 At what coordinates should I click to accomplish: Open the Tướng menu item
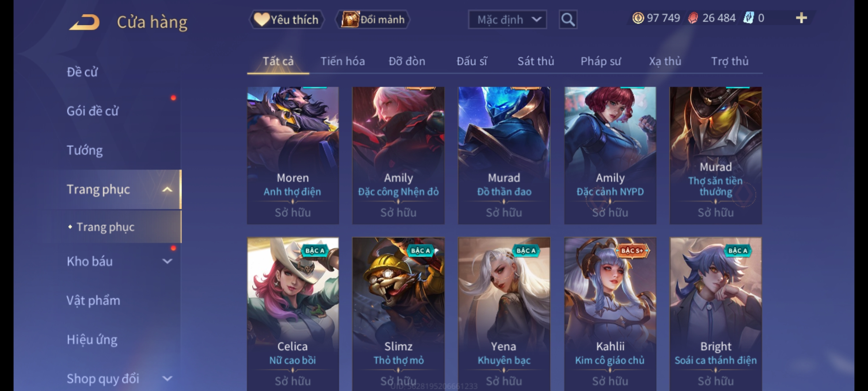point(85,150)
